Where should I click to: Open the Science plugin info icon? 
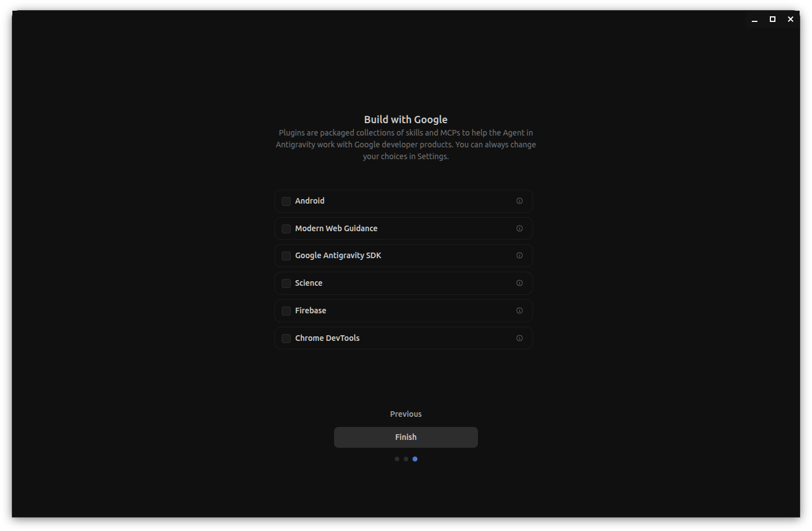(x=520, y=283)
